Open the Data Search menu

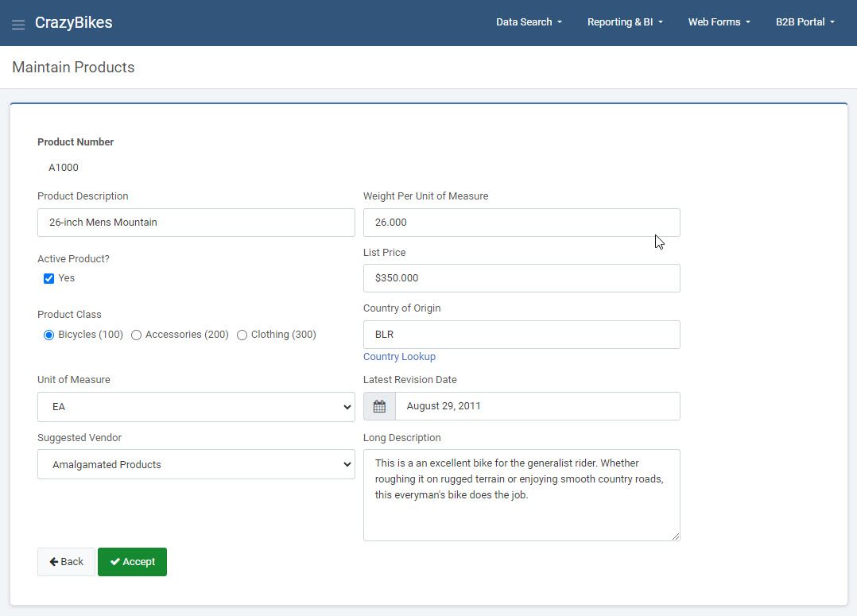[x=529, y=22]
